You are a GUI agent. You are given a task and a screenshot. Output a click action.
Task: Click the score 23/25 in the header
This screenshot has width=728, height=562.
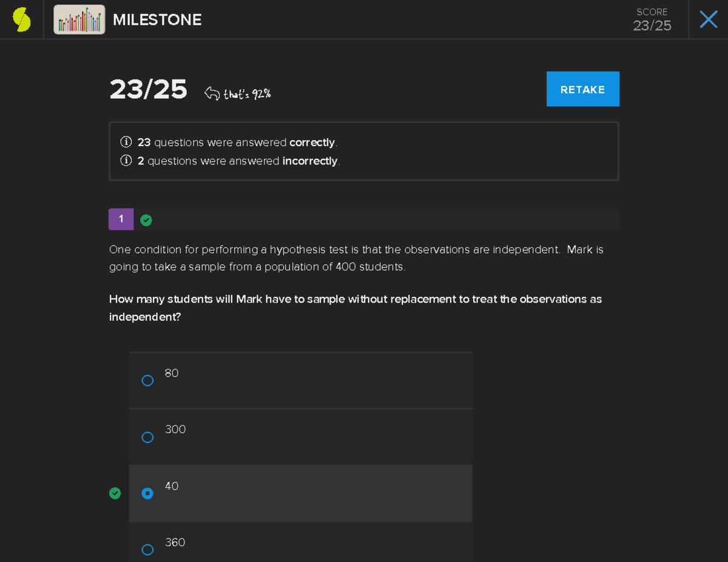tap(652, 25)
